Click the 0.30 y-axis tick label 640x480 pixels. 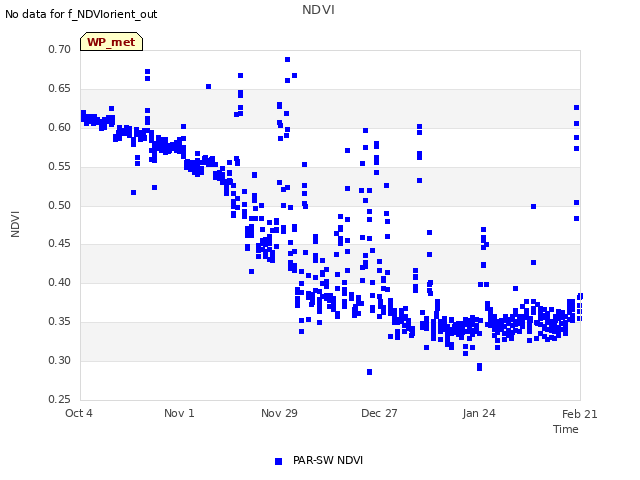coord(60,360)
